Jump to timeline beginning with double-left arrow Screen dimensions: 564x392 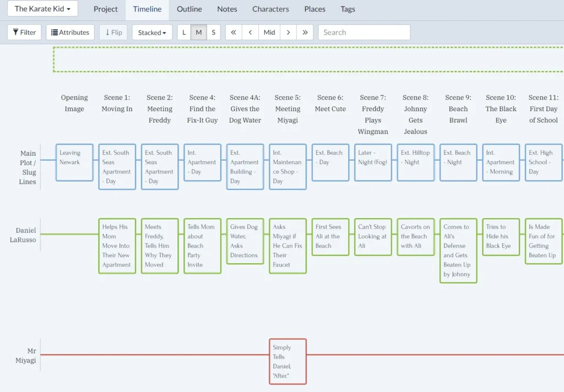(x=234, y=32)
